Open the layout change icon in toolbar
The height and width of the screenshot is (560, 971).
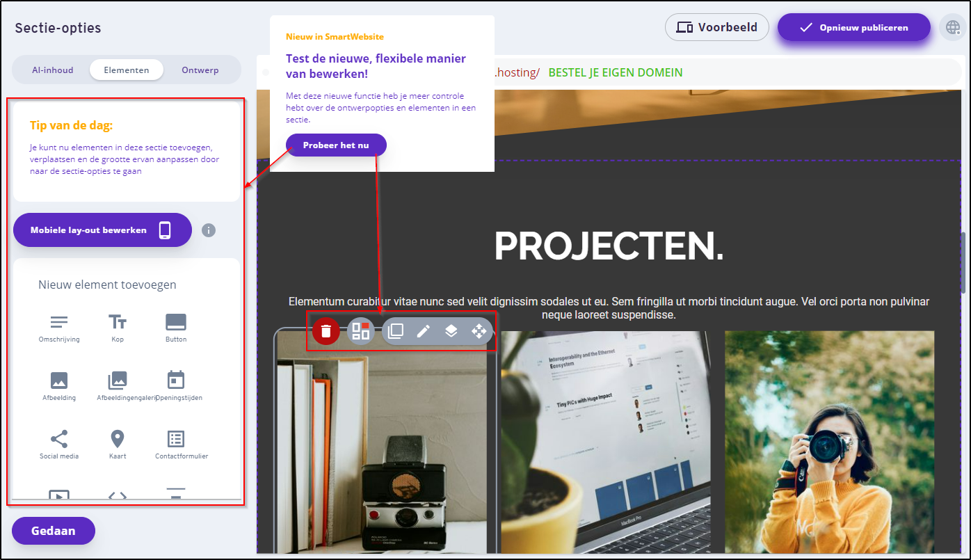pos(360,331)
